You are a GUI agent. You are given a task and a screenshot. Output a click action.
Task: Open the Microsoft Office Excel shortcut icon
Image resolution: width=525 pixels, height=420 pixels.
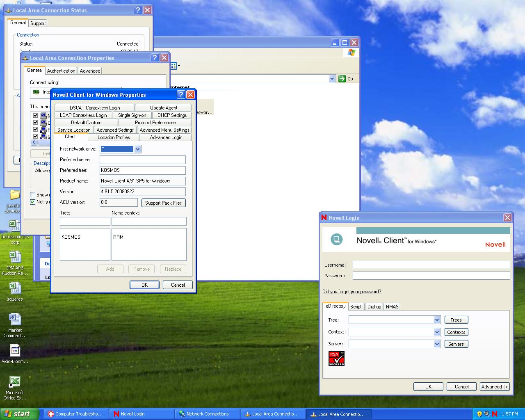[x=15, y=381]
